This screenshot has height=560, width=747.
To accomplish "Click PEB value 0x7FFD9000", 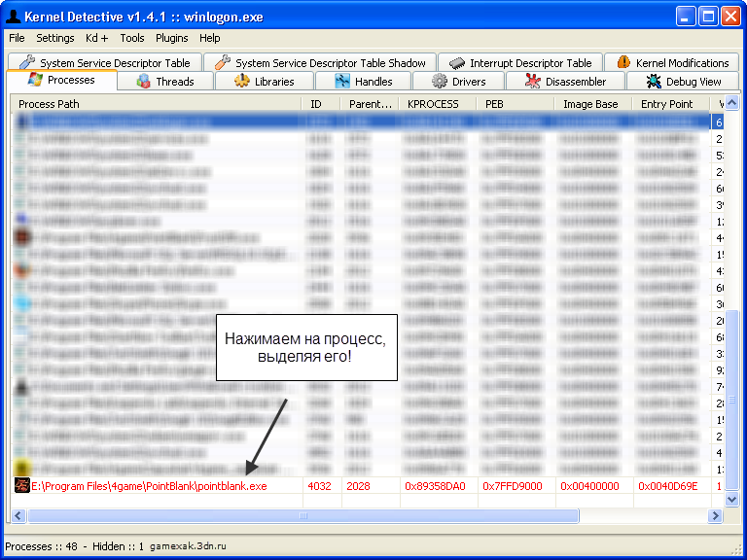I will click(513, 486).
